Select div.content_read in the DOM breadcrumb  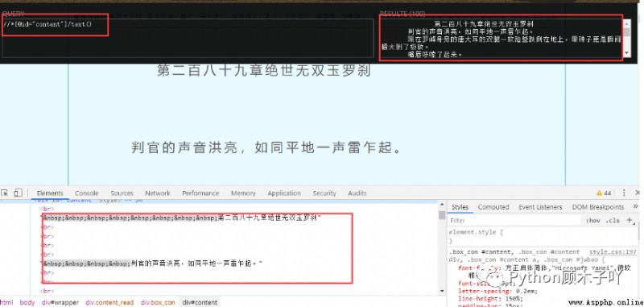109,302
